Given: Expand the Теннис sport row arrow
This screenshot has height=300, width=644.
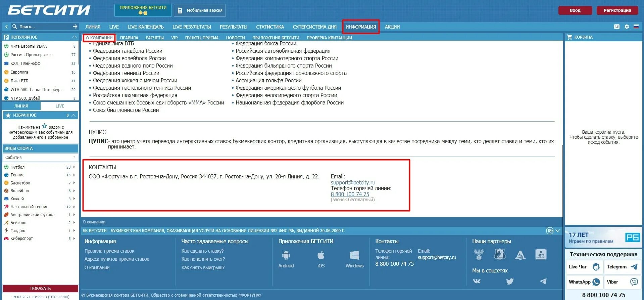Looking at the screenshot, I should [x=74, y=175].
